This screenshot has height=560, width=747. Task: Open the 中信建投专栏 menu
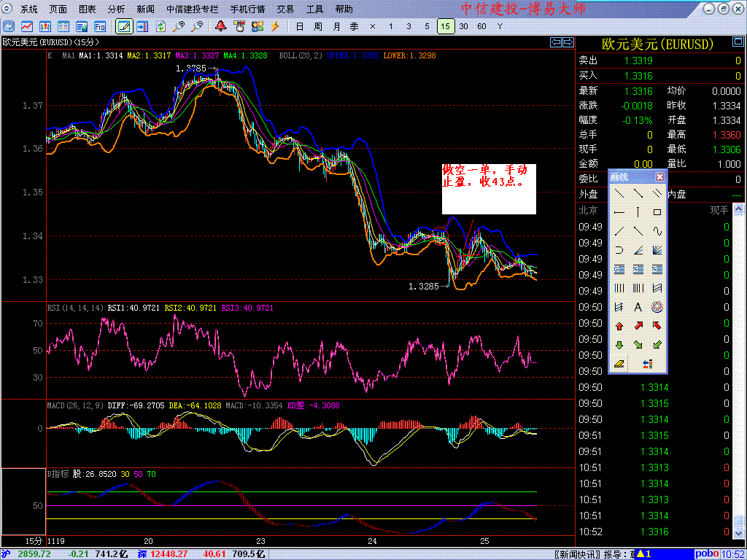pyautogui.click(x=193, y=9)
